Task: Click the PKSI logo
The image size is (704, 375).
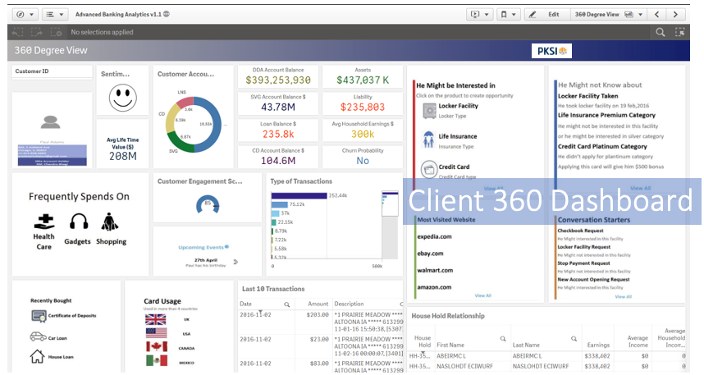Action: 551,51
